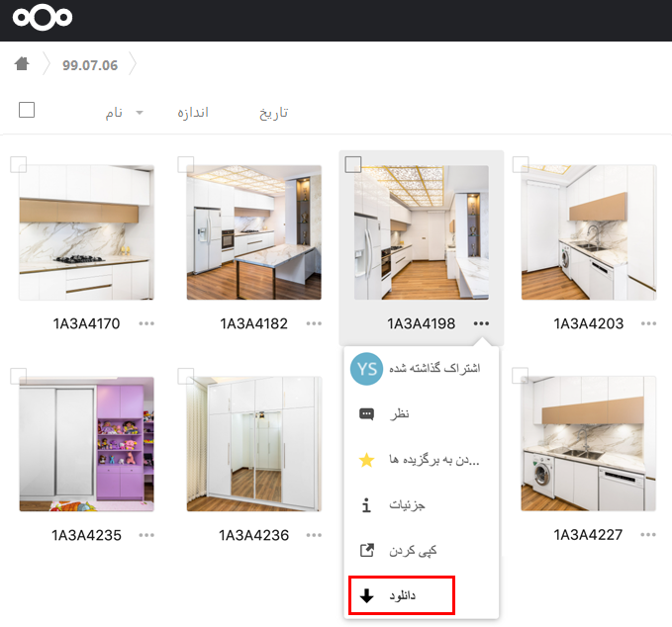This screenshot has height=627, width=672.
Task: Select جزئیات in the context menu
Action: 407,505
